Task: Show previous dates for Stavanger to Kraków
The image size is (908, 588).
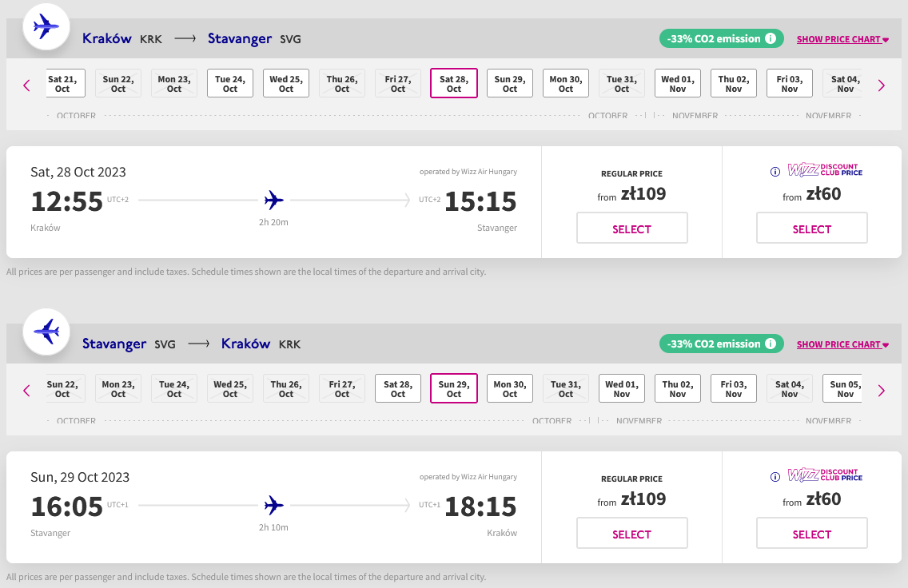Action: click(26, 391)
